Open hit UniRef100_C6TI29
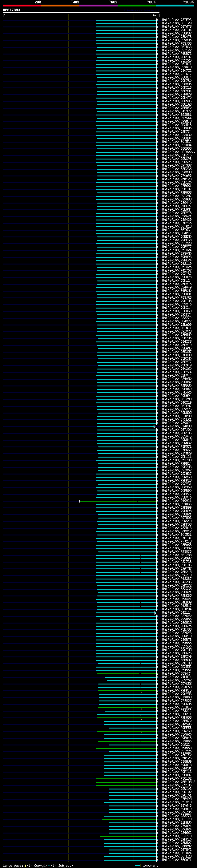Image resolution: width=197 pixels, height=868 pixels. coord(177,23)
